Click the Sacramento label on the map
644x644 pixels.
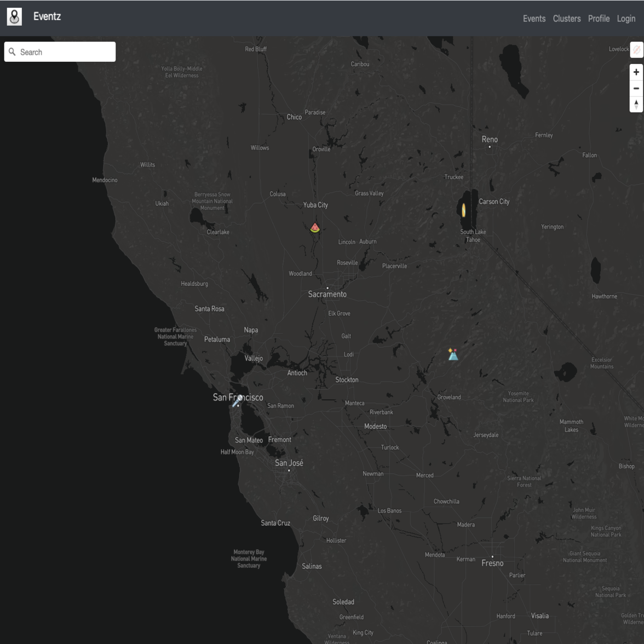[x=327, y=295]
